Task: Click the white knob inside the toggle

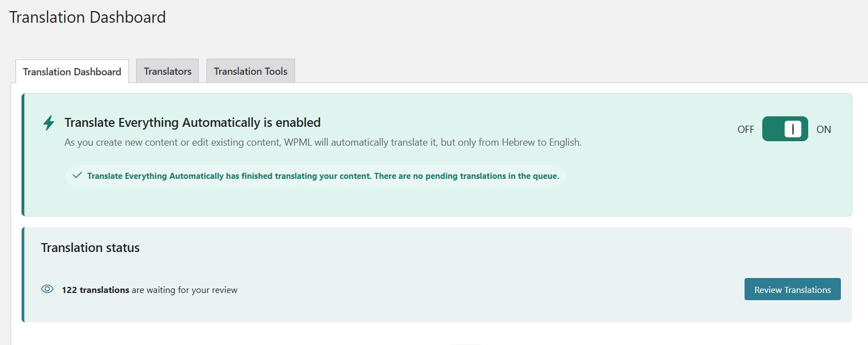Action: click(793, 129)
